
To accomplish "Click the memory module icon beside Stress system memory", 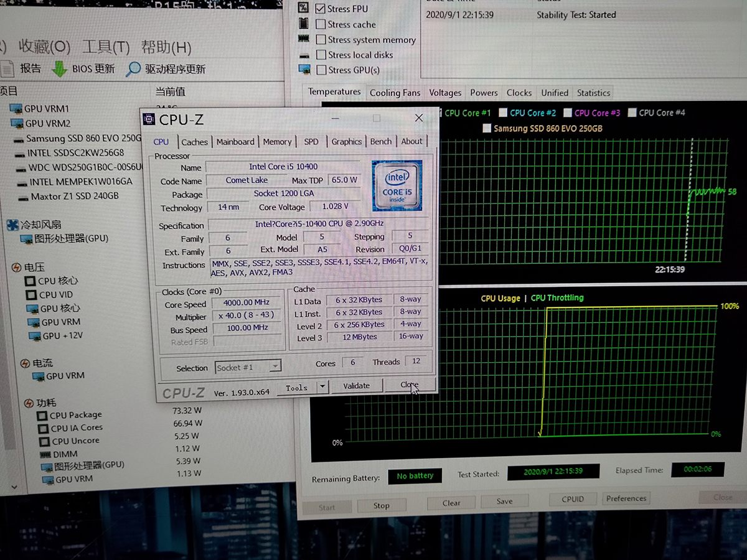I will (x=304, y=39).
